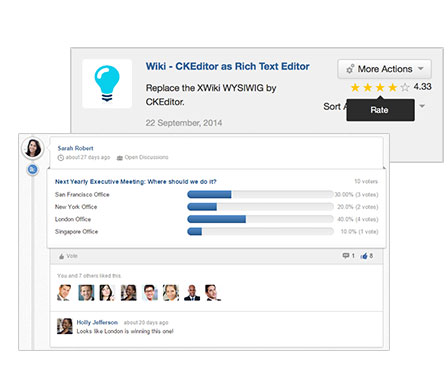Click the gear icon in More Actions
This screenshot has width=448, height=375.
click(350, 69)
